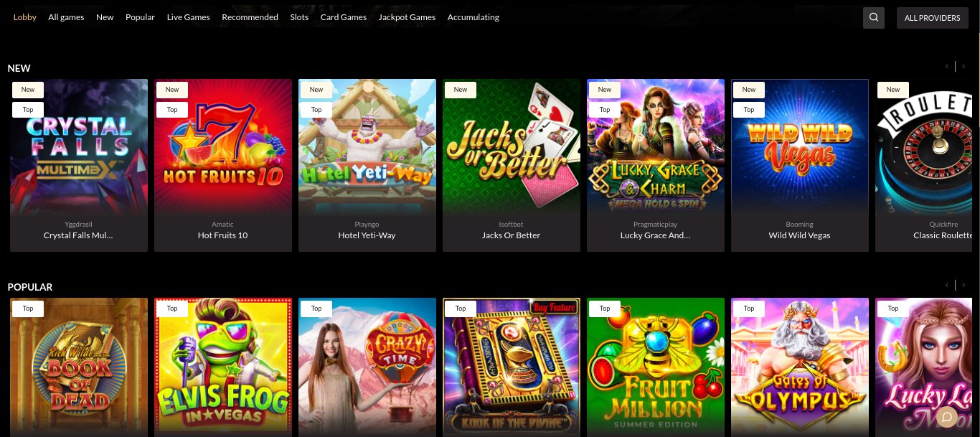The width and height of the screenshot is (980, 437).
Task: Open the Gates of Olympus game
Action: (800, 367)
